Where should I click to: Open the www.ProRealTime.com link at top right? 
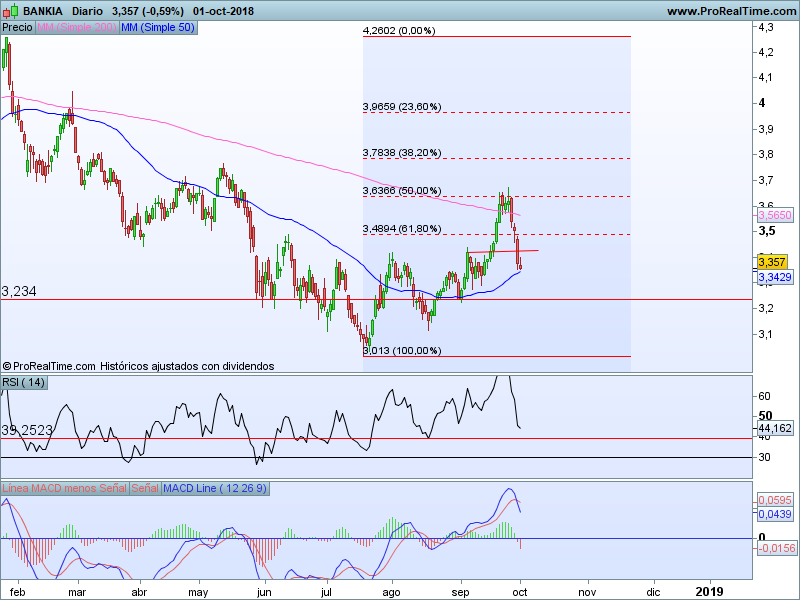click(x=732, y=11)
